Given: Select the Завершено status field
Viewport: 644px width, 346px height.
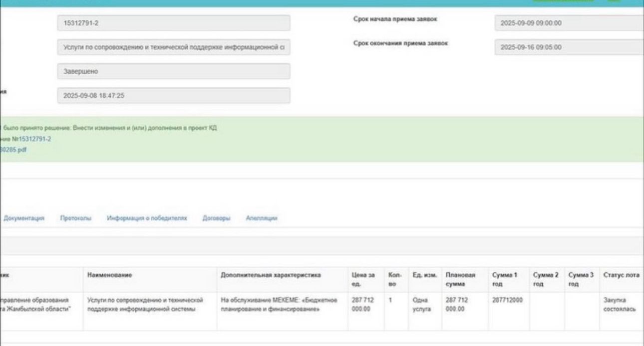Looking at the screenshot, I should click(x=173, y=71).
